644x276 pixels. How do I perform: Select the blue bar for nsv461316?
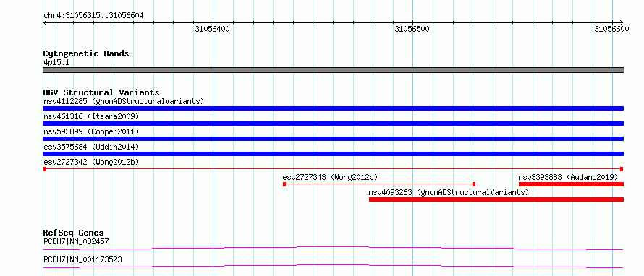(x=333, y=124)
